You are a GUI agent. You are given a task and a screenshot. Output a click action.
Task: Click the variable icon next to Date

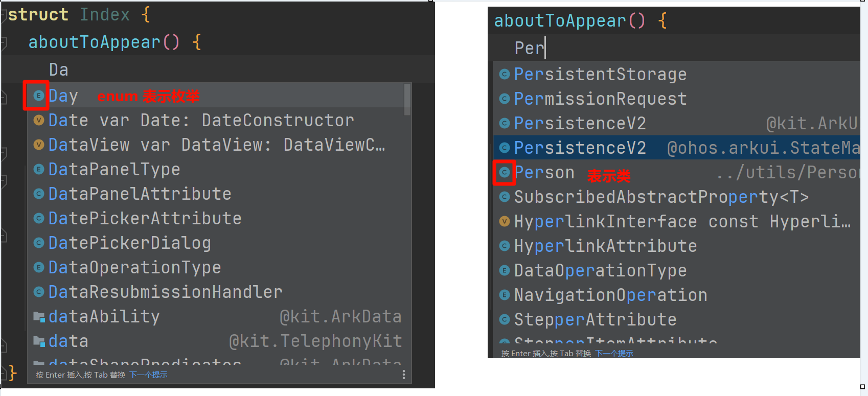(x=38, y=120)
